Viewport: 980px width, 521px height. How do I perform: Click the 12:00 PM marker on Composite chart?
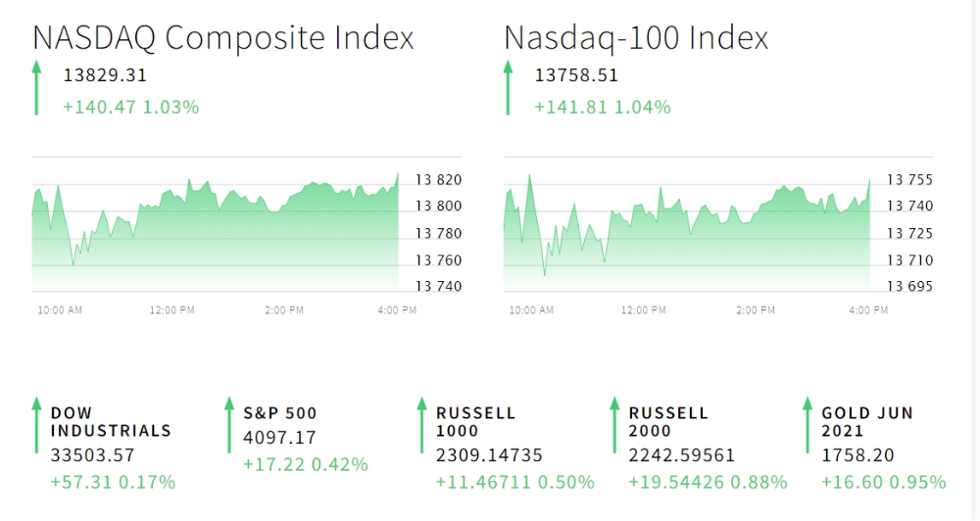point(171,310)
